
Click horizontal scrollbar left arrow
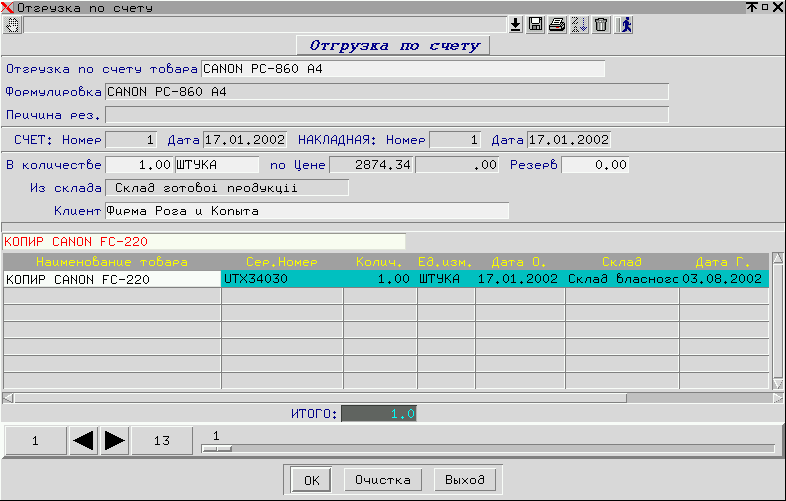pyautogui.click(x=8, y=398)
